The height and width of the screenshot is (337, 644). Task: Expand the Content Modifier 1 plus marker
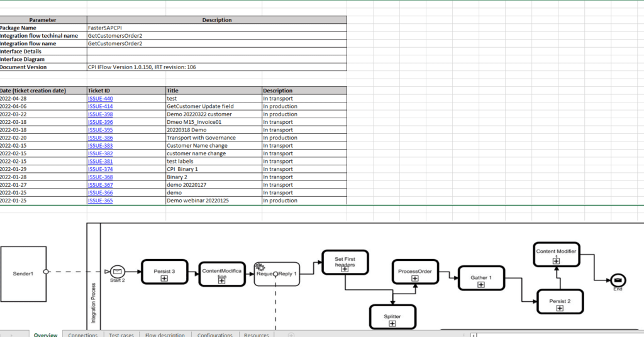(556, 261)
